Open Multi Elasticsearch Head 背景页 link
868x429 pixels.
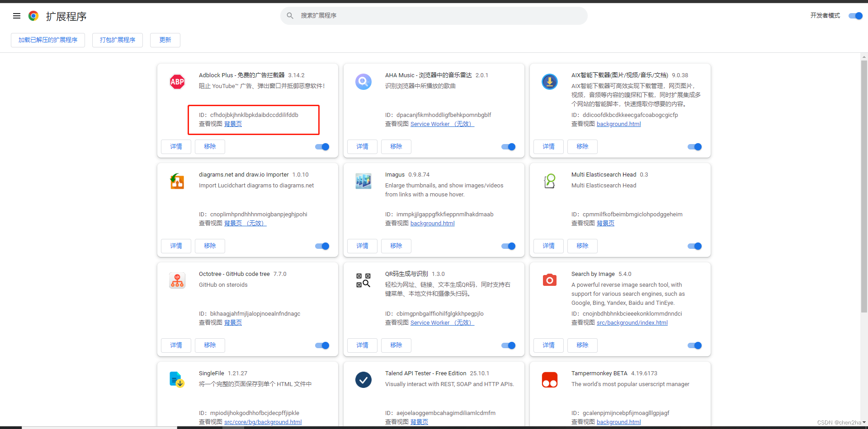tap(605, 224)
